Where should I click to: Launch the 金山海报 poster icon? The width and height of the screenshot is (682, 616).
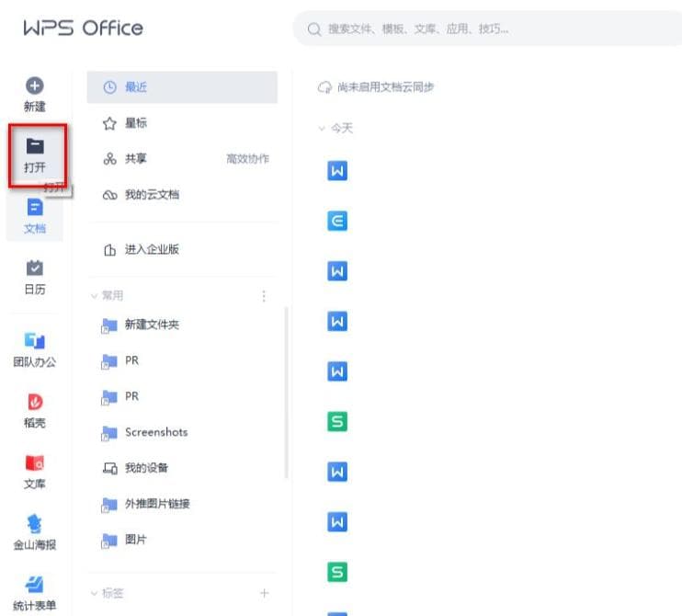[x=35, y=523]
